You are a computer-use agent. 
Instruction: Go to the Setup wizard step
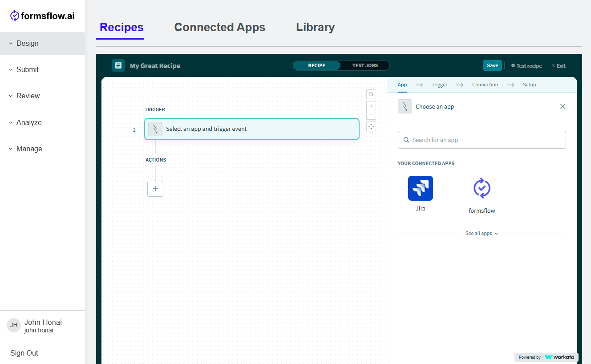point(529,85)
